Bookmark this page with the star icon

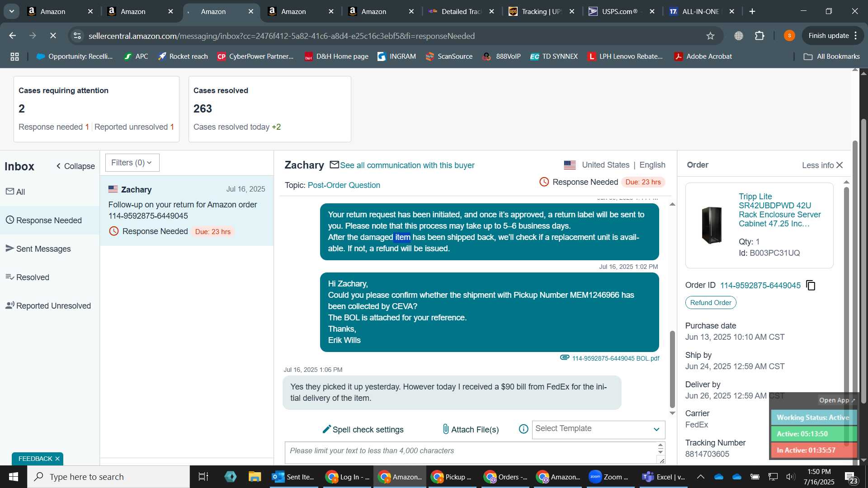coord(710,36)
